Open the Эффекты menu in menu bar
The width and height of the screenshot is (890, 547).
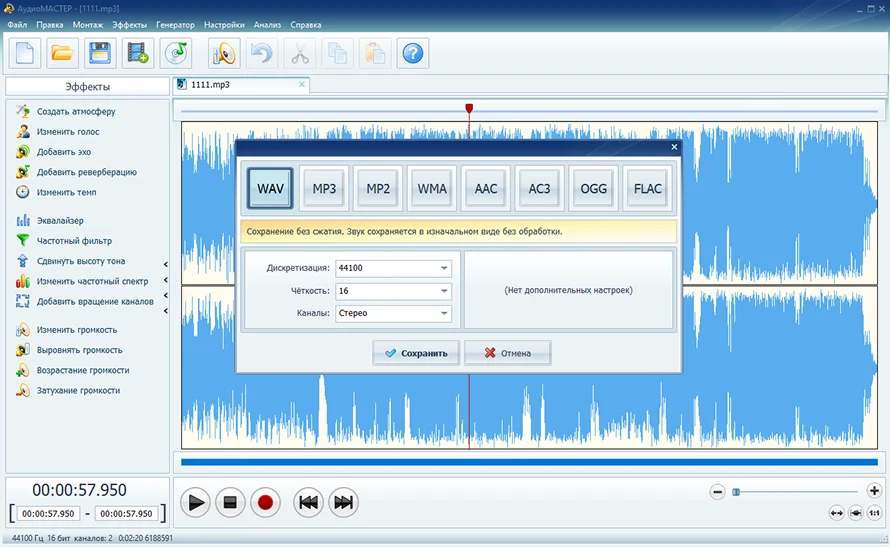click(x=129, y=25)
